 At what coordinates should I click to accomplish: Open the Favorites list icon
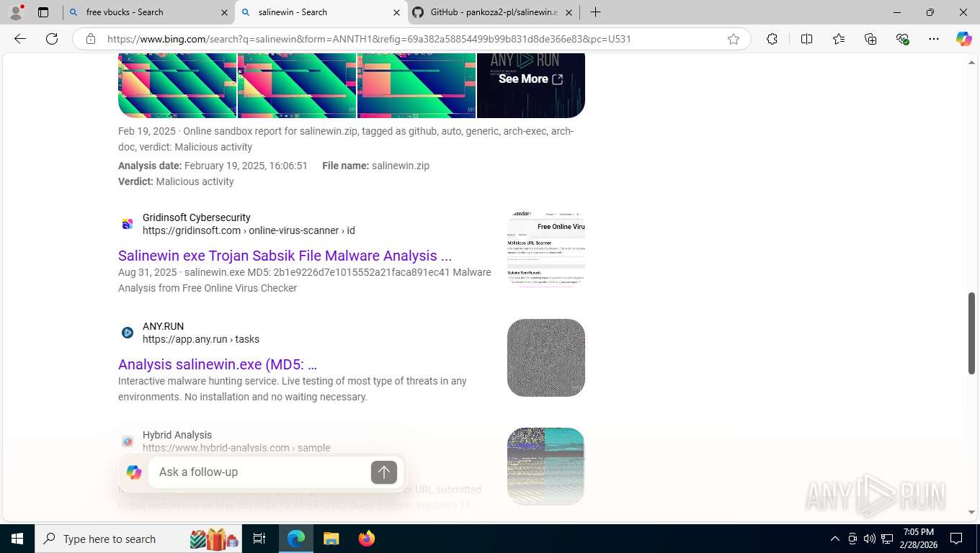[839, 39]
